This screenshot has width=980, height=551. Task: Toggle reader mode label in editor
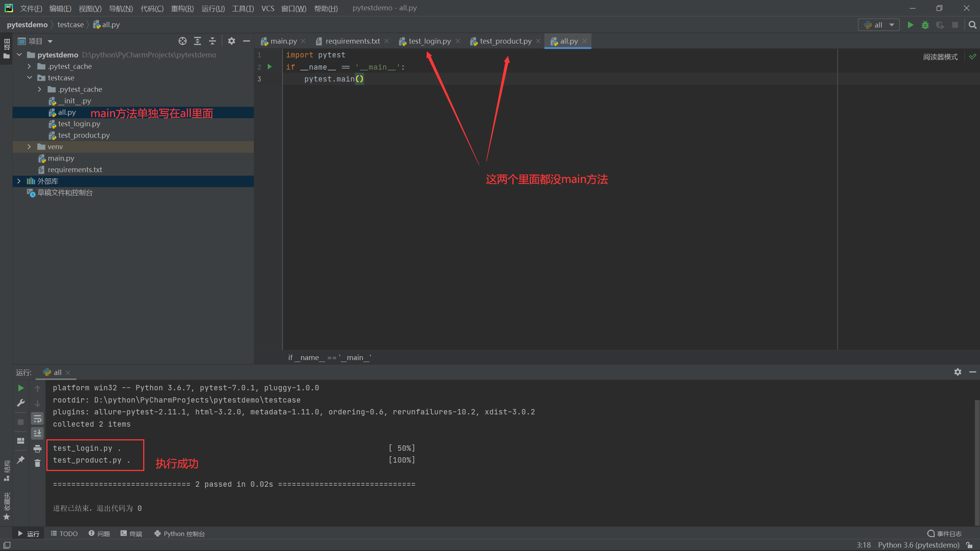point(940,57)
